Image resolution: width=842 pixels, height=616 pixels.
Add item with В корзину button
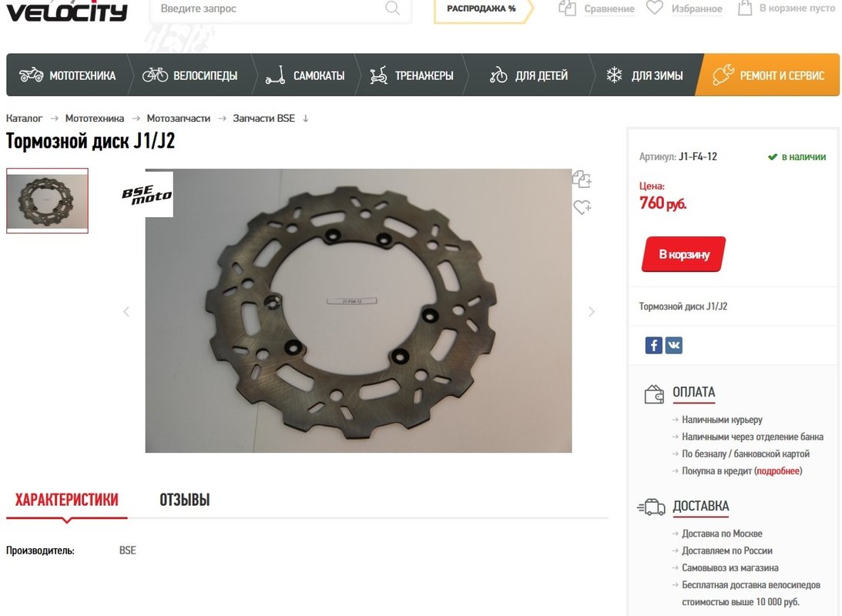pyautogui.click(x=683, y=254)
